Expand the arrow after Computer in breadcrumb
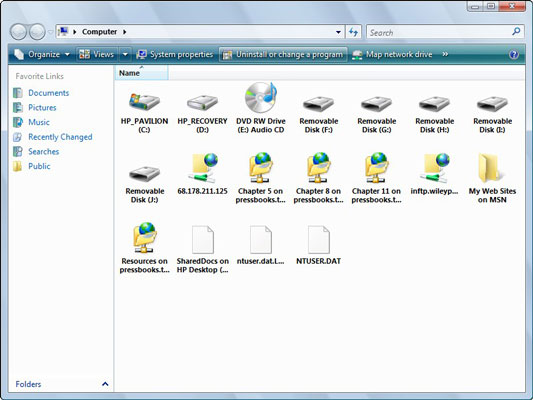This screenshot has width=533, height=400. pos(125,32)
